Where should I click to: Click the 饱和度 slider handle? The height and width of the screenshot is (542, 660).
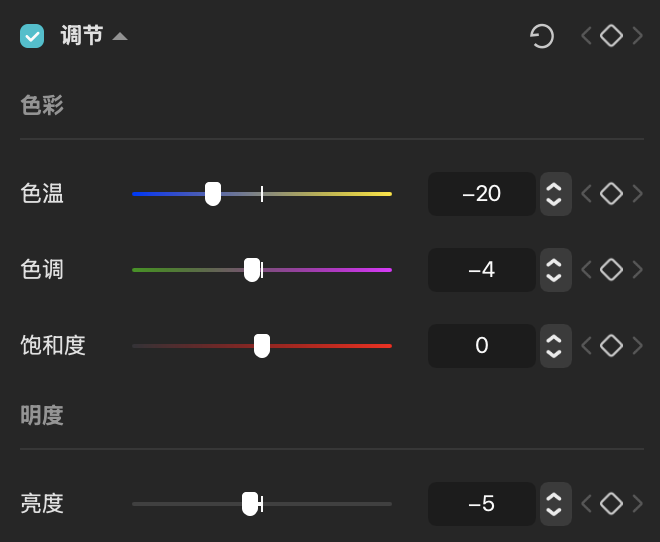[262, 346]
